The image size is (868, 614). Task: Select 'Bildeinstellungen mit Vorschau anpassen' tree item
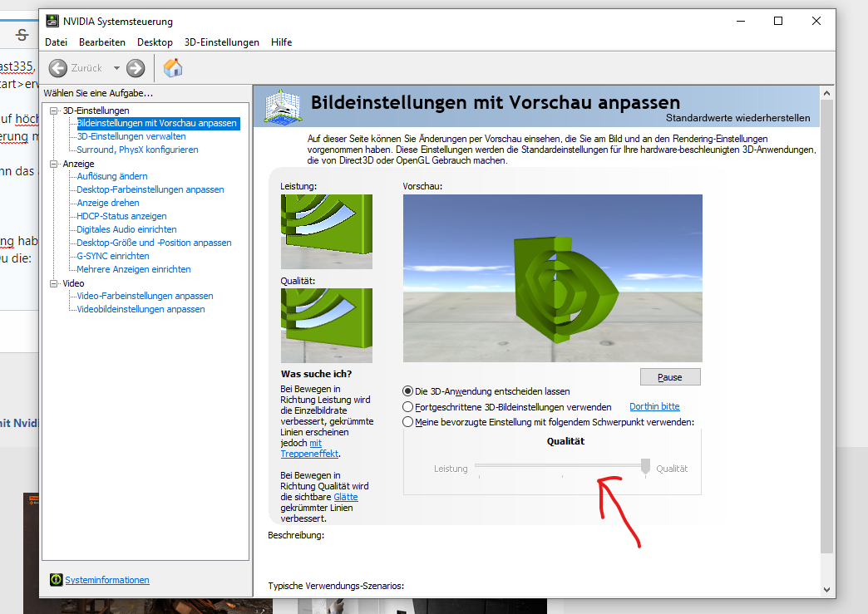[156, 123]
